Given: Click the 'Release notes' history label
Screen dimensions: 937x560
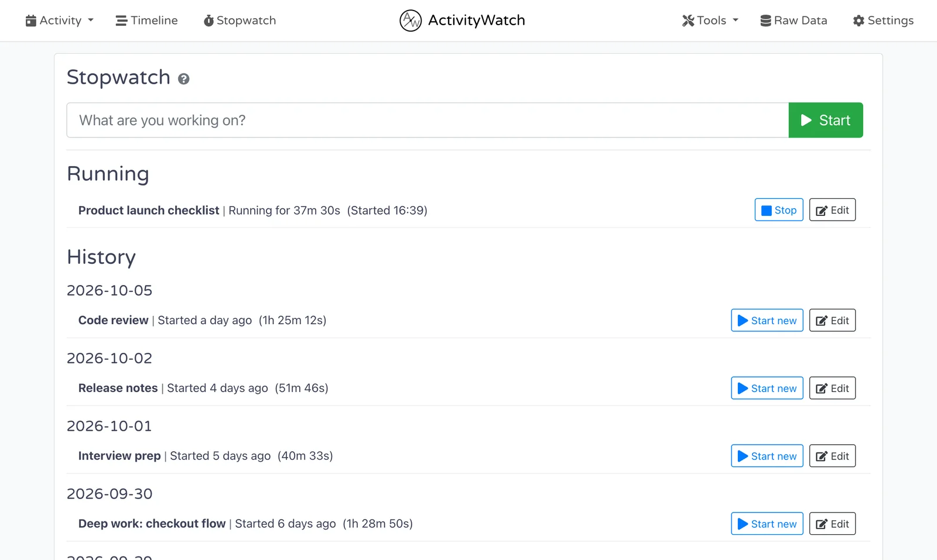Looking at the screenshot, I should [x=118, y=389].
